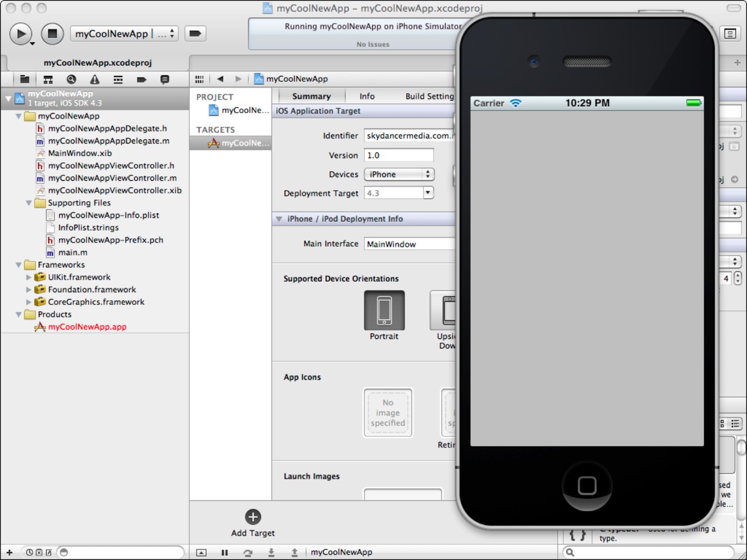Open the Deployment Target combo box arrow
Image resolution: width=747 pixels, height=560 pixels.
(428, 193)
